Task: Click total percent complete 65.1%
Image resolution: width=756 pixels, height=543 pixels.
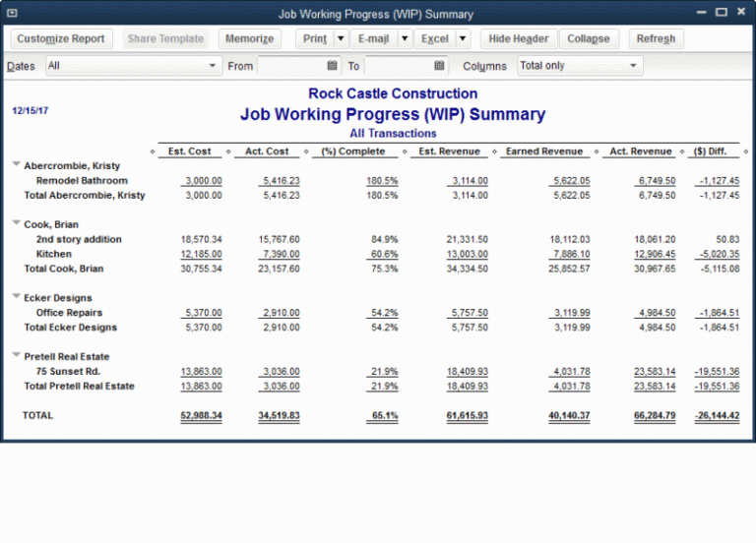Action: point(385,415)
